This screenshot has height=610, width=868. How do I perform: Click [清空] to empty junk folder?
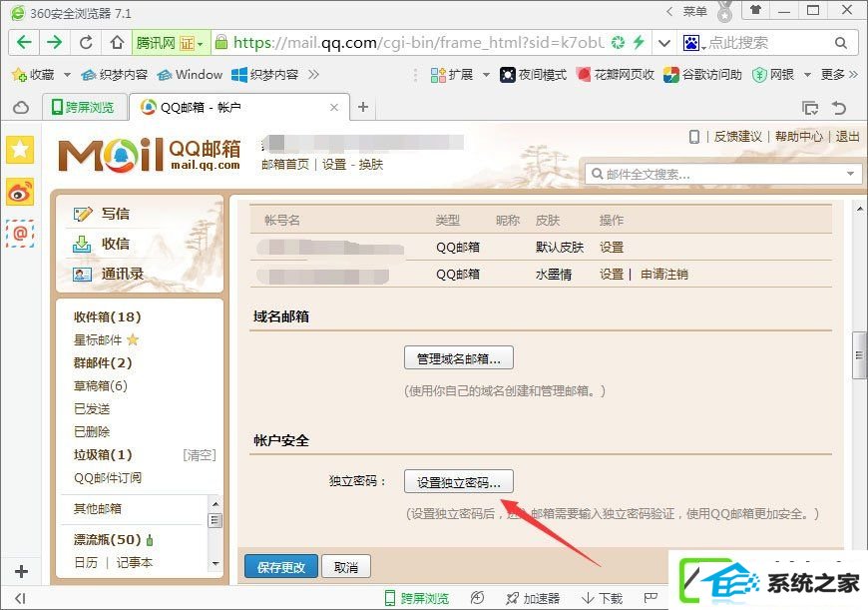tap(200, 455)
